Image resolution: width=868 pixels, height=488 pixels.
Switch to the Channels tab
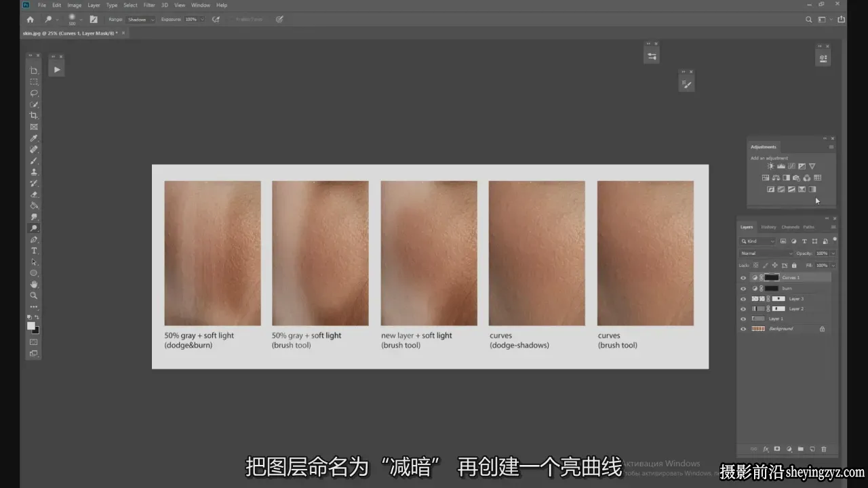790,227
